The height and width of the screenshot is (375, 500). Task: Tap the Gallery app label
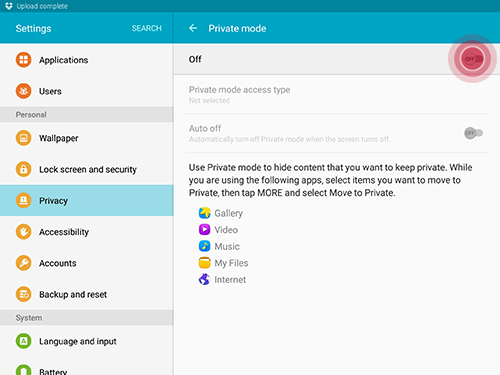[228, 213]
